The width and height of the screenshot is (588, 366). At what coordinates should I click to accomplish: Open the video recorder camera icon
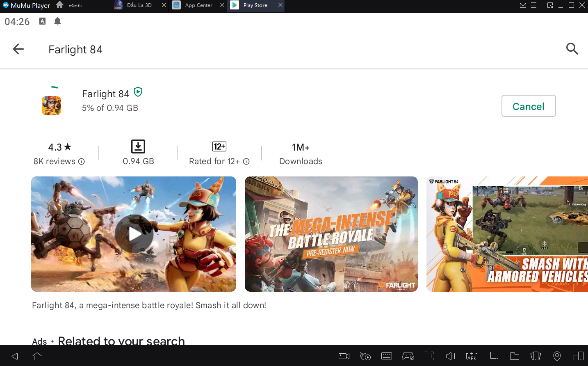344,356
